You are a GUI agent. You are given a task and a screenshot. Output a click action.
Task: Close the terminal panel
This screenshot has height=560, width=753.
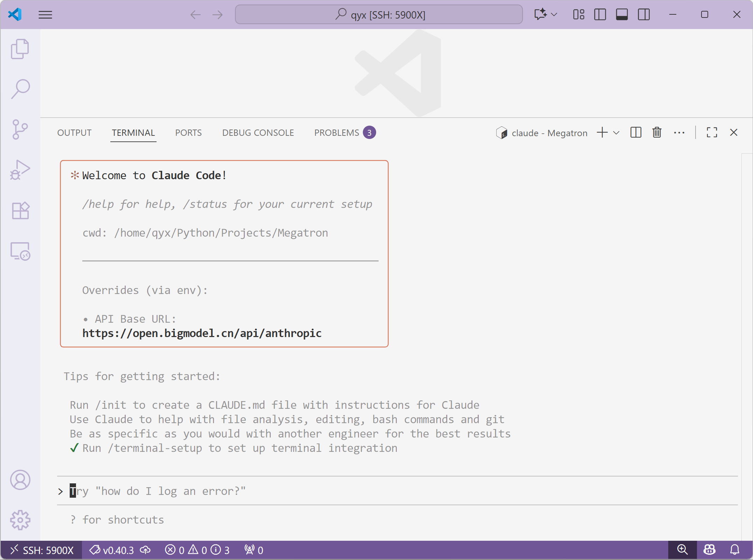pos(734,133)
